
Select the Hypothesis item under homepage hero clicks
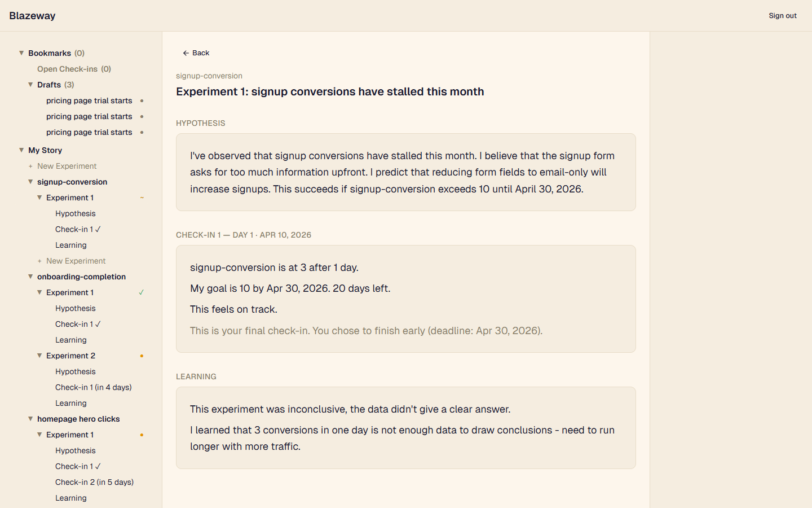click(75, 450)
